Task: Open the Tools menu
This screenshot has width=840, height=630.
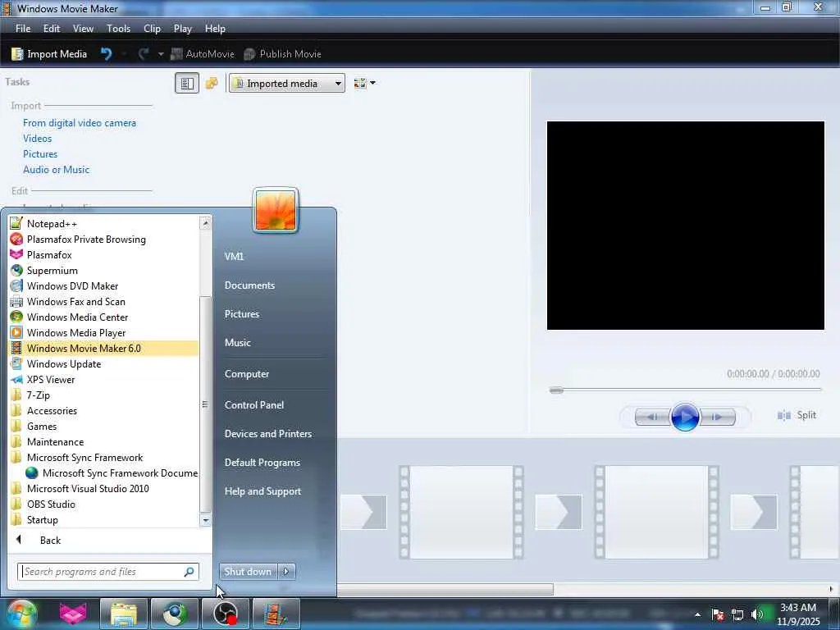Action: tap(118, 29)
